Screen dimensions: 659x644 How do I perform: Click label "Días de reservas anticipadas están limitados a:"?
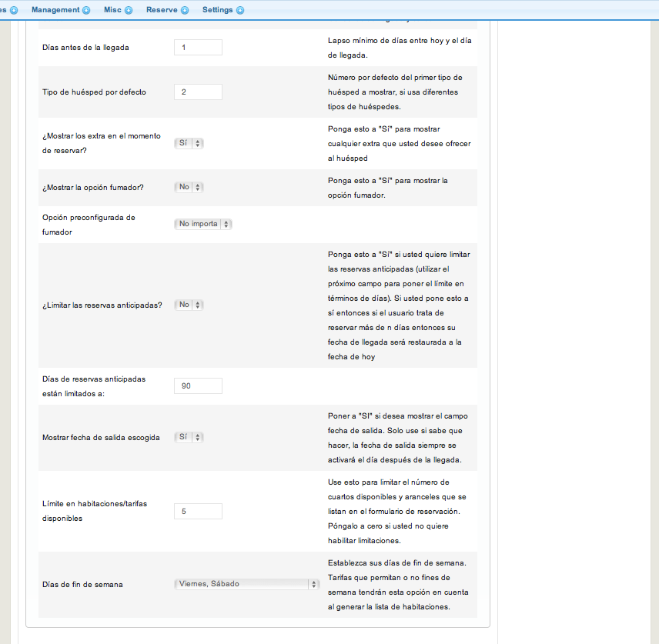tap(94, 386)
